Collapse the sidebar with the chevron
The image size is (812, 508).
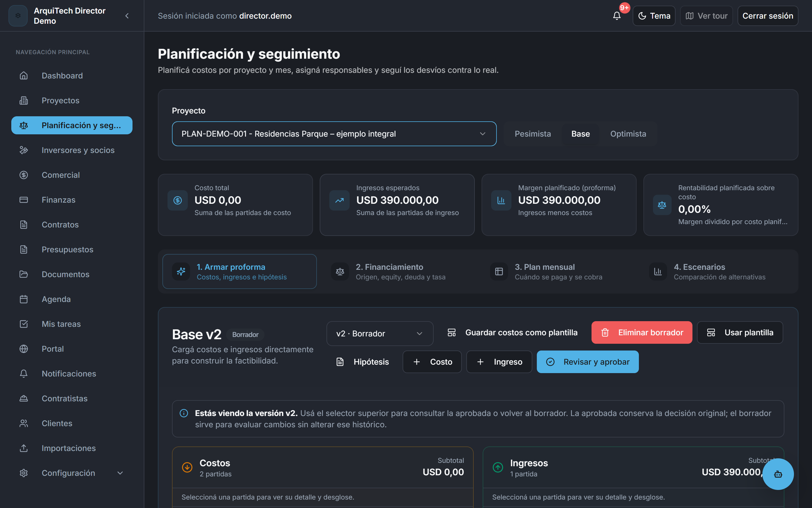tap(127, 16)
